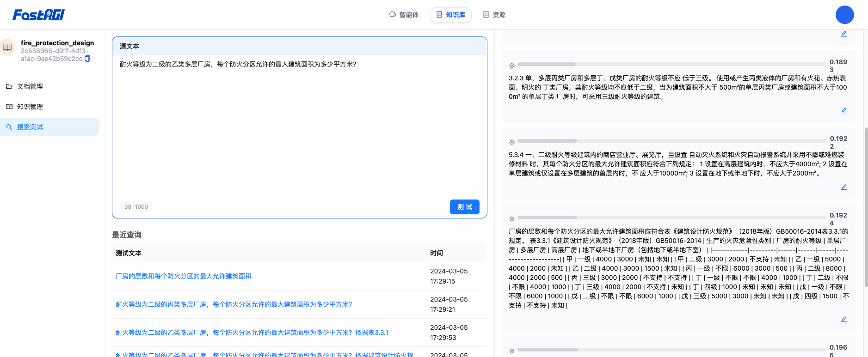868x357 pixels.
Task: Switch to the 知识库 tab
Action: pos(451,15)
